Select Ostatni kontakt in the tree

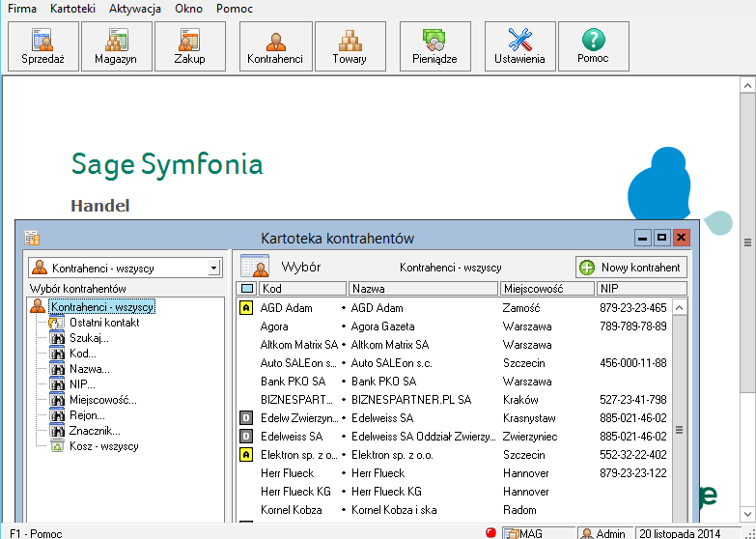[x=104, y=323]
